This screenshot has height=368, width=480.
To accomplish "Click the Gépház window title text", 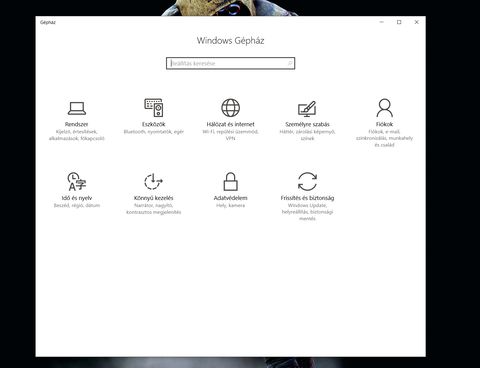I will [x=48, y=22].
